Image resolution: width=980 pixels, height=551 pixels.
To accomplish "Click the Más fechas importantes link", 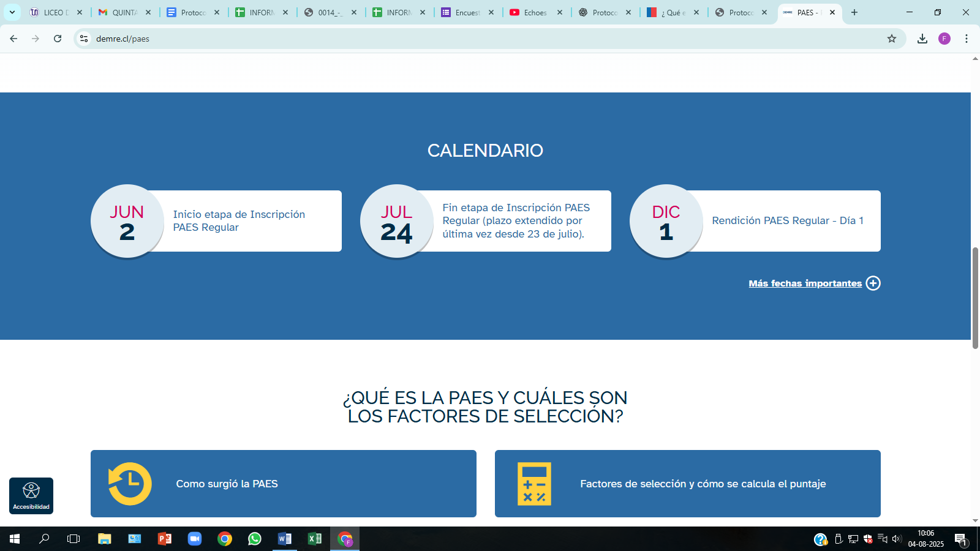I will (x=805, y=283).
